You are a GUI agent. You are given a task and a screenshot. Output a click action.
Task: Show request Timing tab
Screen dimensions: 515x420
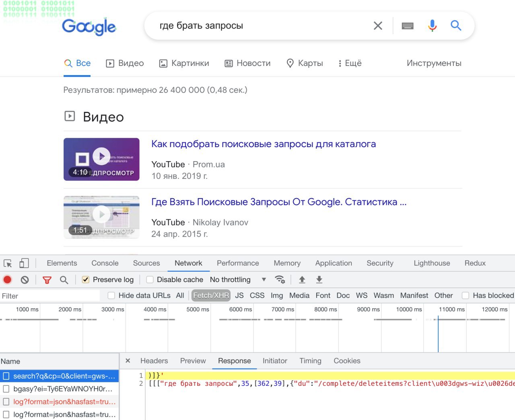310,361
